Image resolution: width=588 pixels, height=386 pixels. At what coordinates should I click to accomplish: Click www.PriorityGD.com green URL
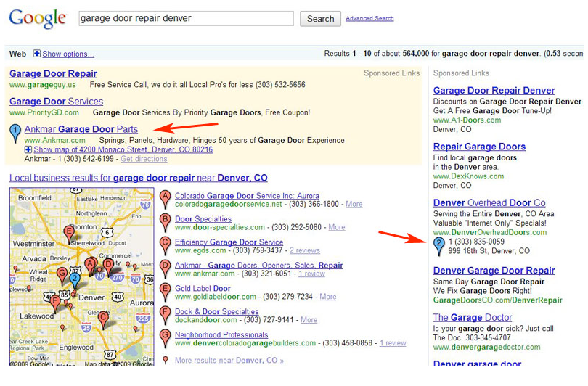coord(44,112)
